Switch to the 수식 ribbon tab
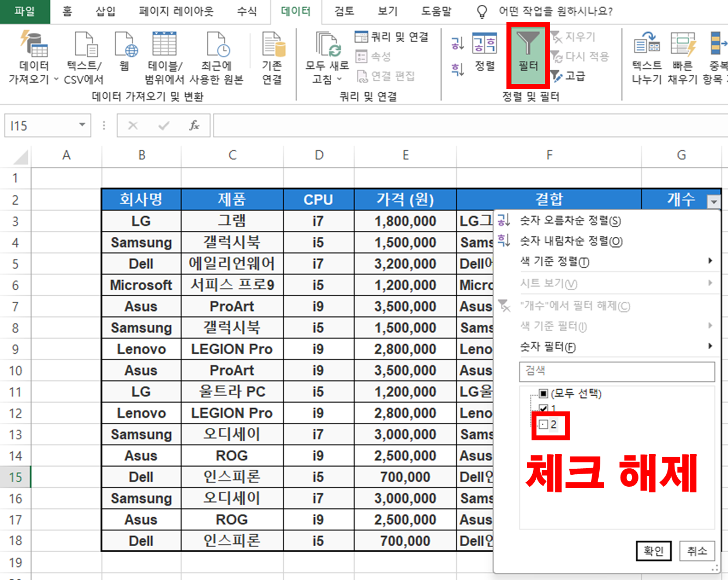The height and width of the screenshot is (580, 728). tap(247, 11)
